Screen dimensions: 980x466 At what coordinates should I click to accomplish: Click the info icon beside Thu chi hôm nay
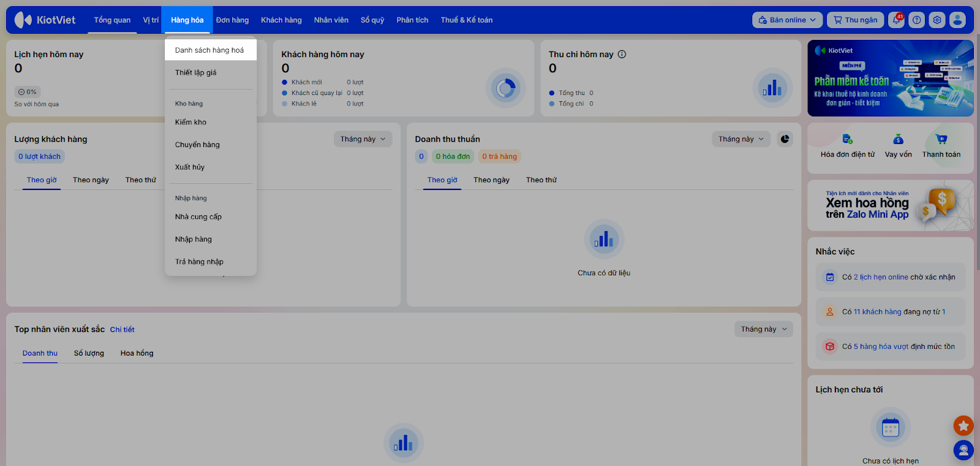[x=622, y=54]
